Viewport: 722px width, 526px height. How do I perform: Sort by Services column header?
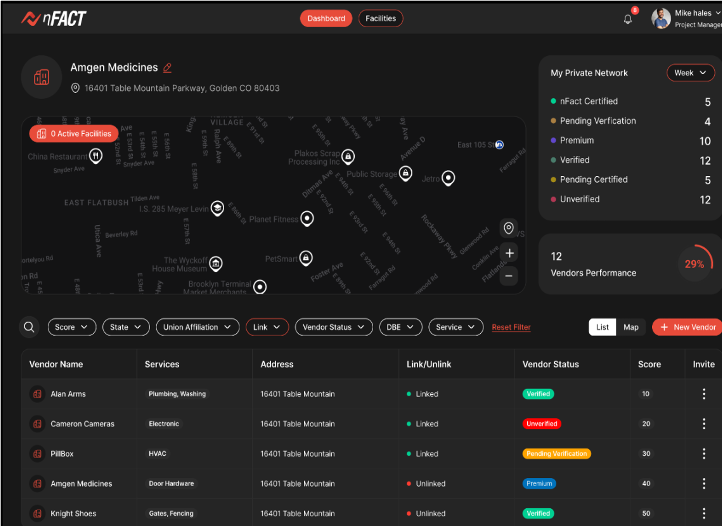coord(162,364)
